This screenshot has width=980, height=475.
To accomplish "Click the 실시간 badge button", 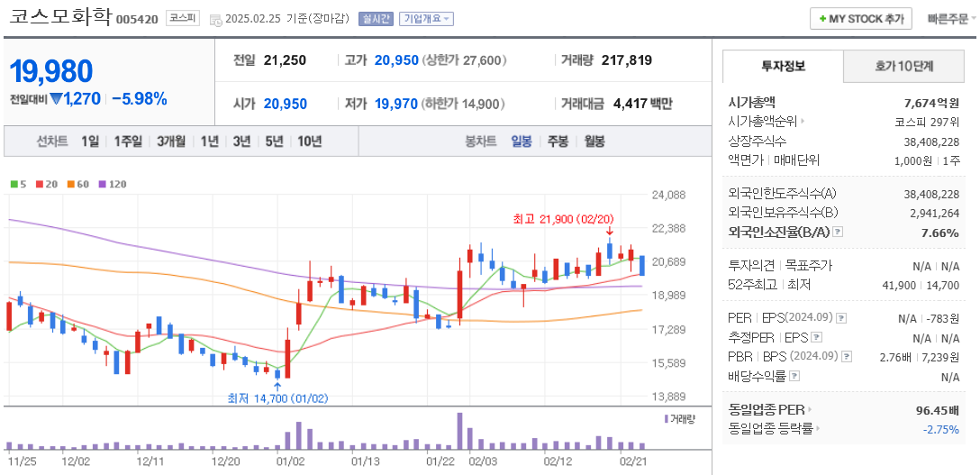I will click(376, 19).
